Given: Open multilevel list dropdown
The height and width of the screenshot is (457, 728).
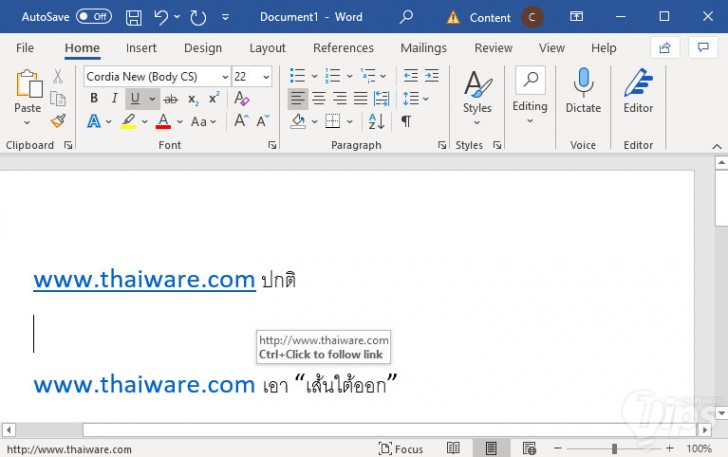Looking at the screenshot, I should [x=383, y=76].
